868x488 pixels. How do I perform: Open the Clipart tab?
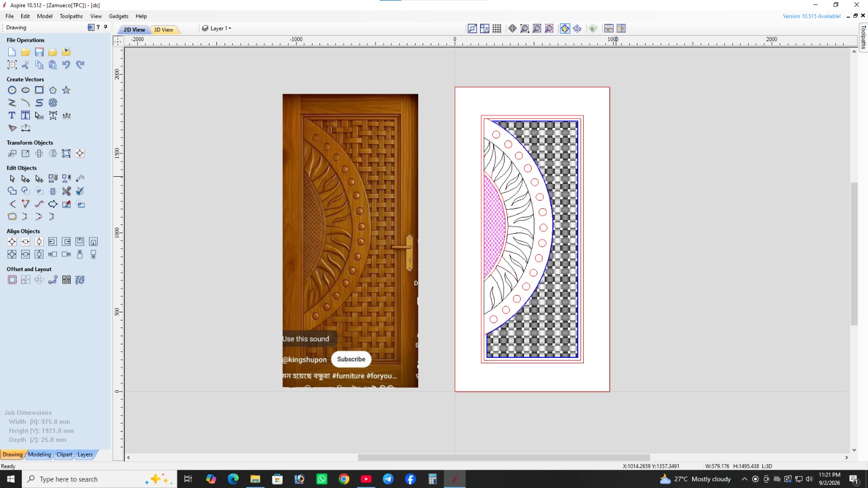click(65, 454)
